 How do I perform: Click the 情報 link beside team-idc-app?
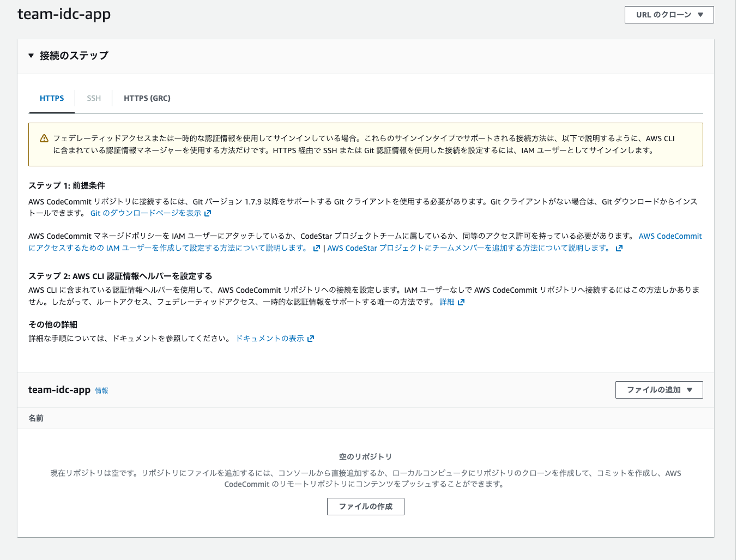102,391
